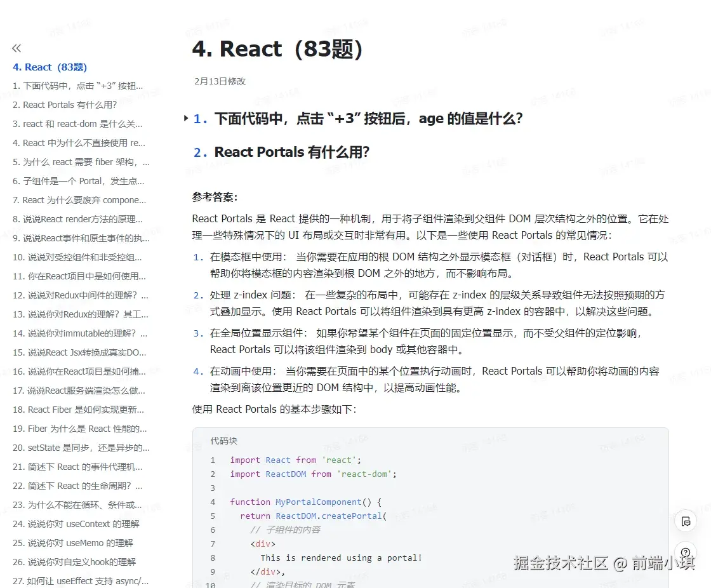Select sidebar item 23. 为什么不能在循环

point(77,505)
